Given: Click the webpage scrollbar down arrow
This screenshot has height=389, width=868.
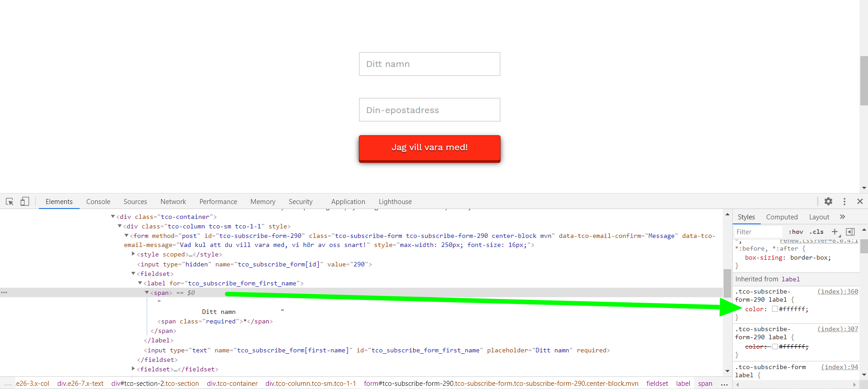Looking at the screenshot, I should (x=864, y=188).
